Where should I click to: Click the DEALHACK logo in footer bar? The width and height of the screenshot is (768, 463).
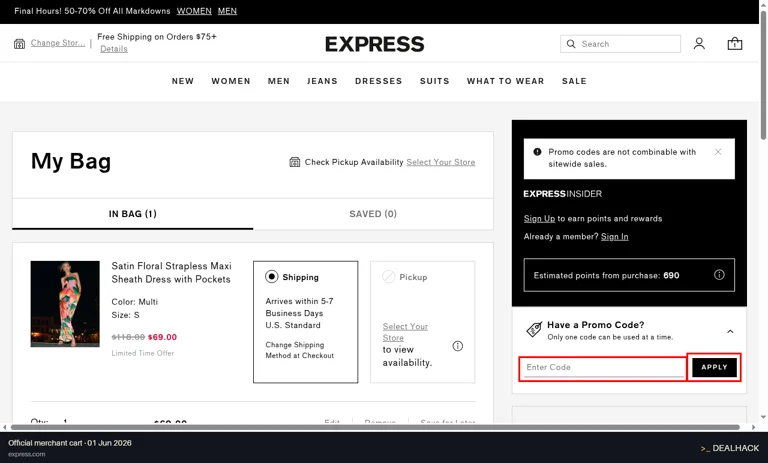730,448
